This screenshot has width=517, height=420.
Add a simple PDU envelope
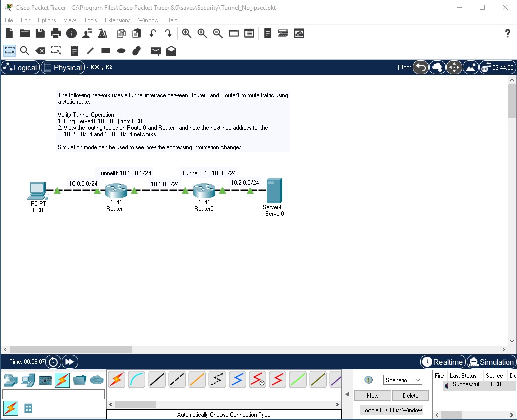(x=155, y=51)
